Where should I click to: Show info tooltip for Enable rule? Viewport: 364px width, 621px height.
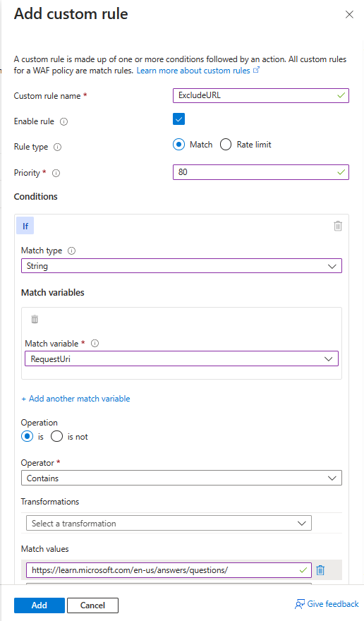tap(63, 121)
